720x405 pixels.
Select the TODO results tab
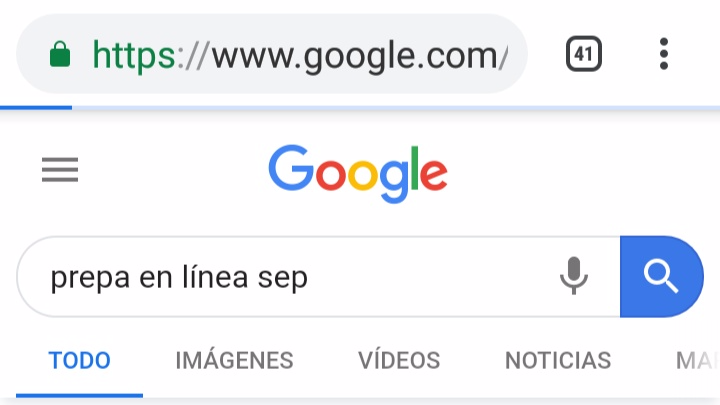(79, 360)
